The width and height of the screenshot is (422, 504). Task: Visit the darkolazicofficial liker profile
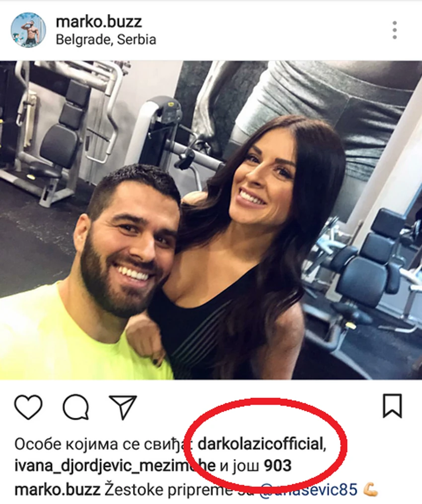(x=262, y=444)
